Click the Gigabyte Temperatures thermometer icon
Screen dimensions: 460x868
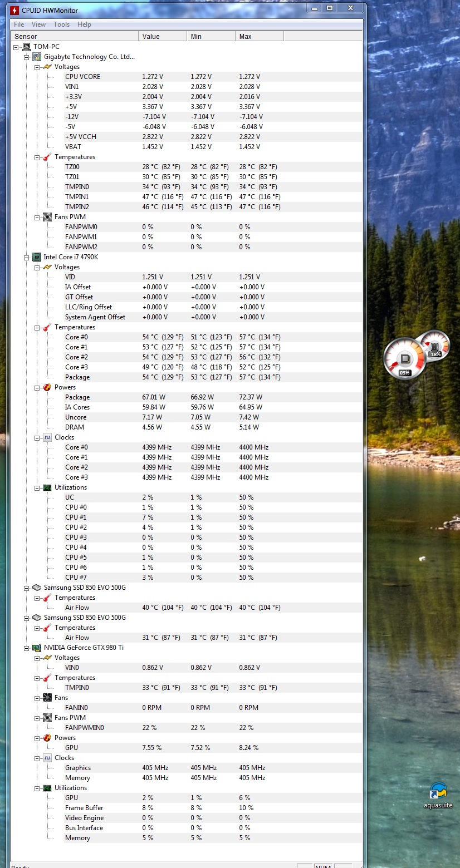47,157
